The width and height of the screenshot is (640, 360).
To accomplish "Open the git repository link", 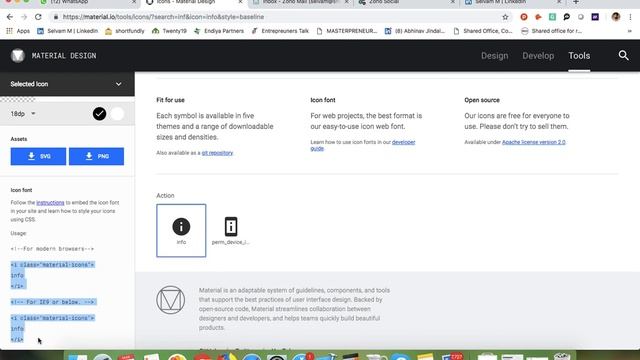I will [217, 153].
